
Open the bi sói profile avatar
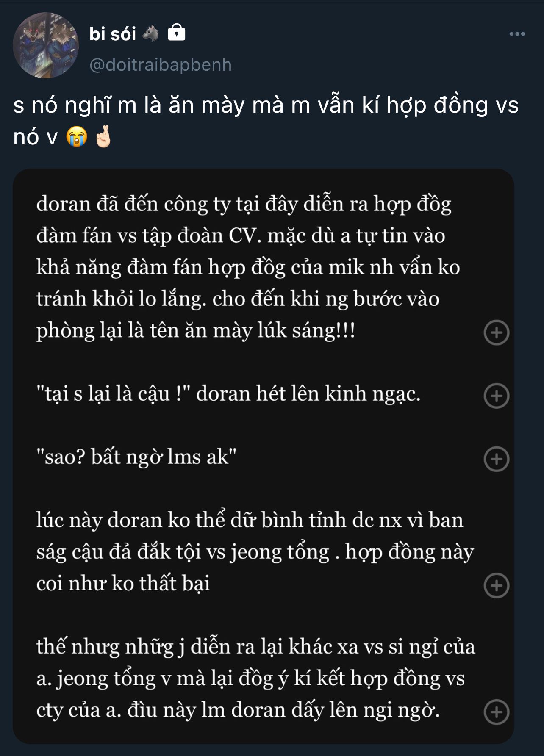coord(46,45)
